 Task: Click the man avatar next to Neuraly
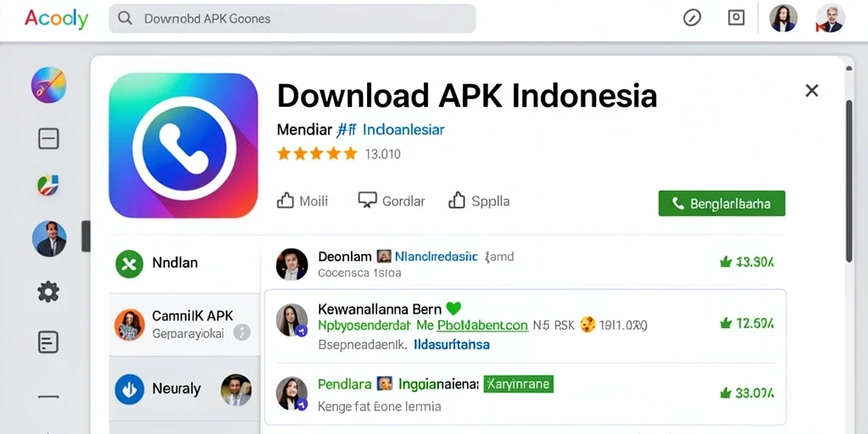point(236,389)
